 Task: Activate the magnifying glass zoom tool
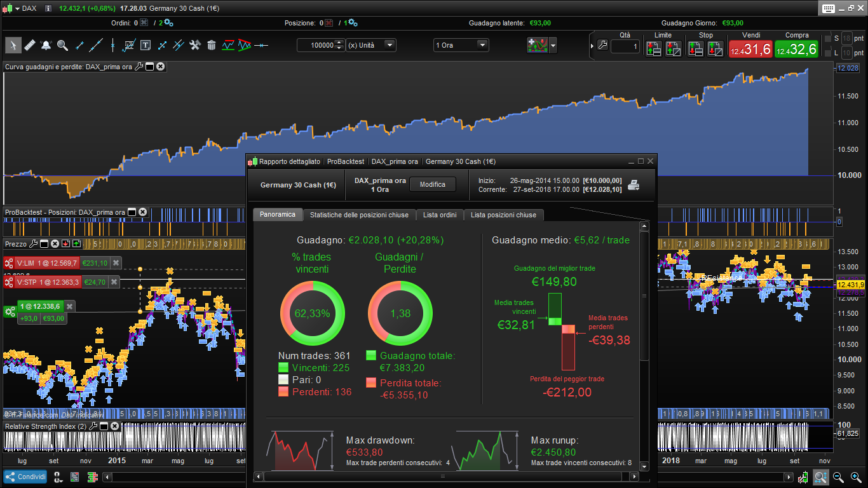tap(62, 45)
